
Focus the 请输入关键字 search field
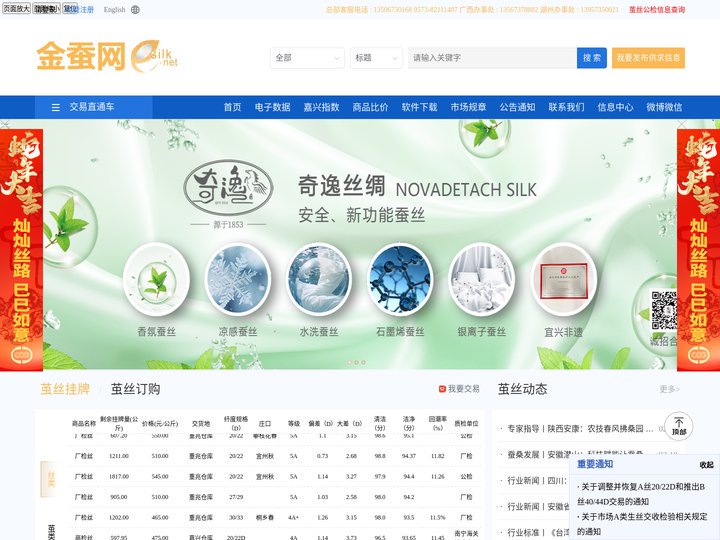pos(492,58)
